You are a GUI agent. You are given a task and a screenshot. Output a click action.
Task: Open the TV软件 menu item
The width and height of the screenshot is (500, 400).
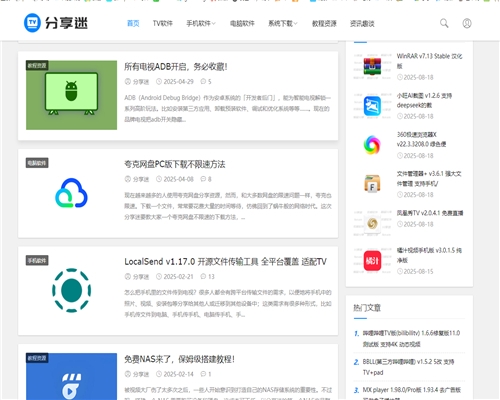pyautogui.click(x=163, y=23)
